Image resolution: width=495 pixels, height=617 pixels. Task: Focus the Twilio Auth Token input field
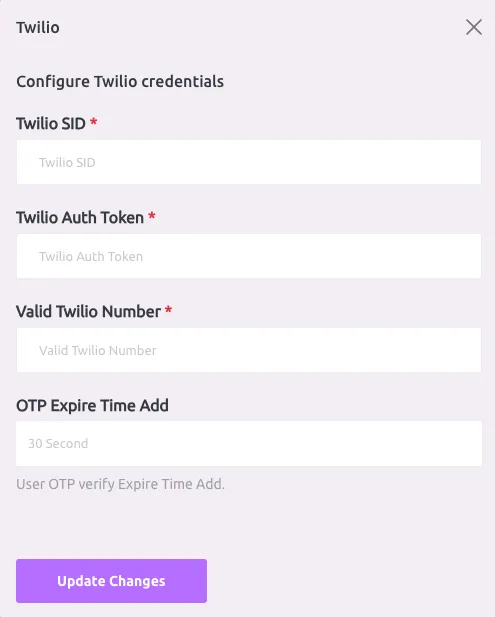(x=249, y=256)
